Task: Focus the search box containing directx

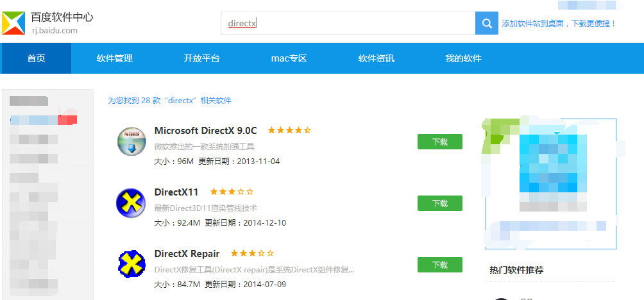Action: coord(348,23)
